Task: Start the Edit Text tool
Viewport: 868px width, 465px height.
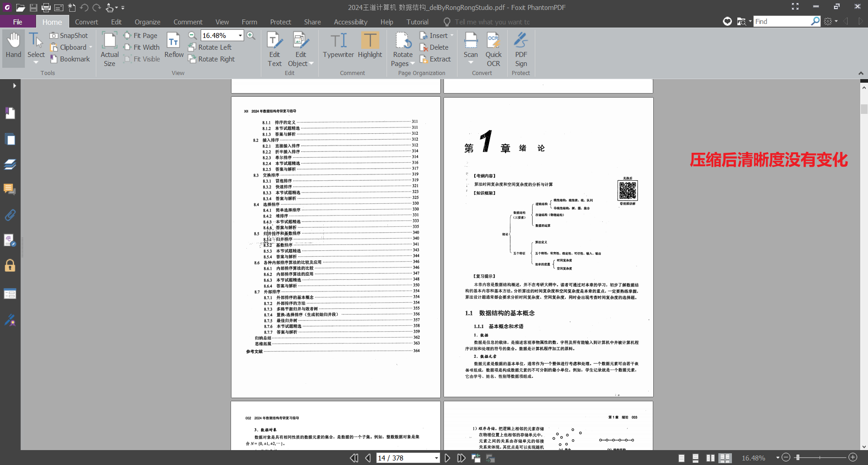Action: (x=274, y=49)
